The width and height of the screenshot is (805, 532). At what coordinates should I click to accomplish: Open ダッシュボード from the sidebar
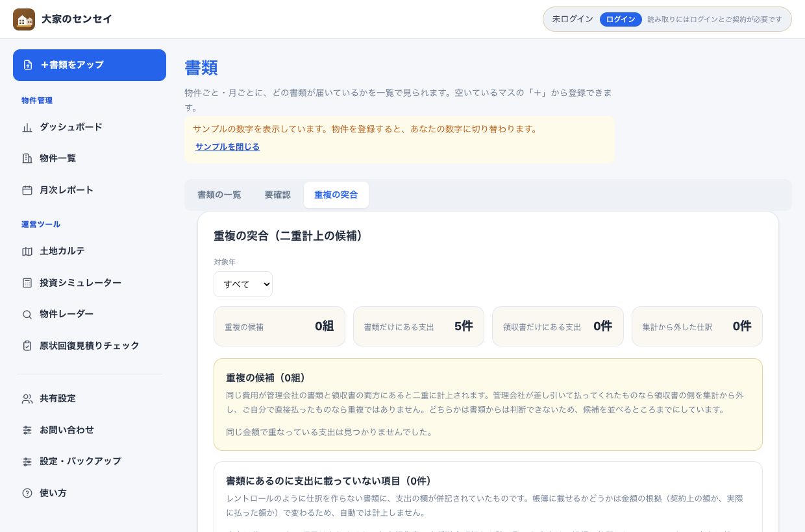point(90,127)
